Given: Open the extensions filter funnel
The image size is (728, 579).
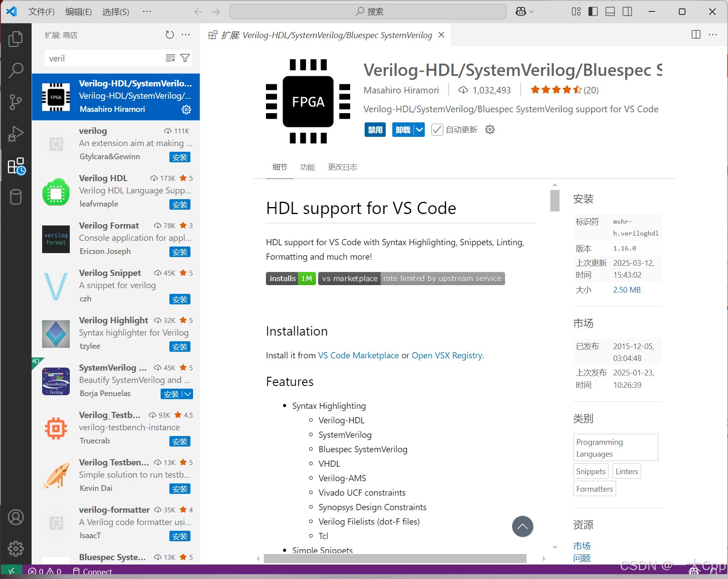Looking at the screenshot, I should pyautogui.click(x=185, y=58).
